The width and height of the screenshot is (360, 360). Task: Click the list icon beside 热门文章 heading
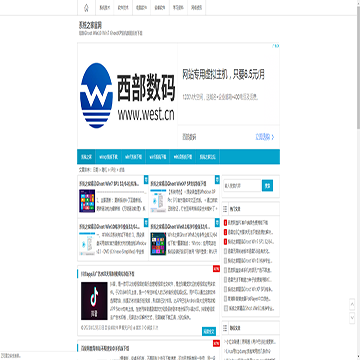pyautogui.click(x=225, y=209)
